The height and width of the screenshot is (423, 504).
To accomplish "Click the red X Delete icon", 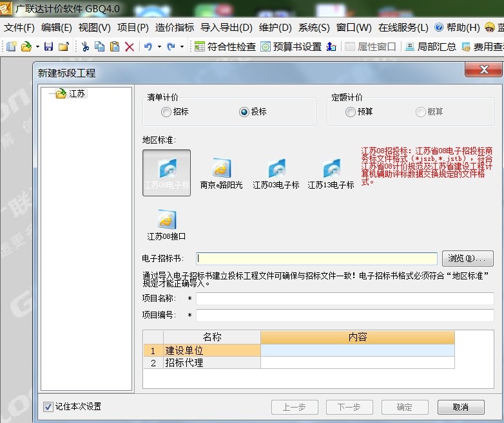I will point(130,47).
